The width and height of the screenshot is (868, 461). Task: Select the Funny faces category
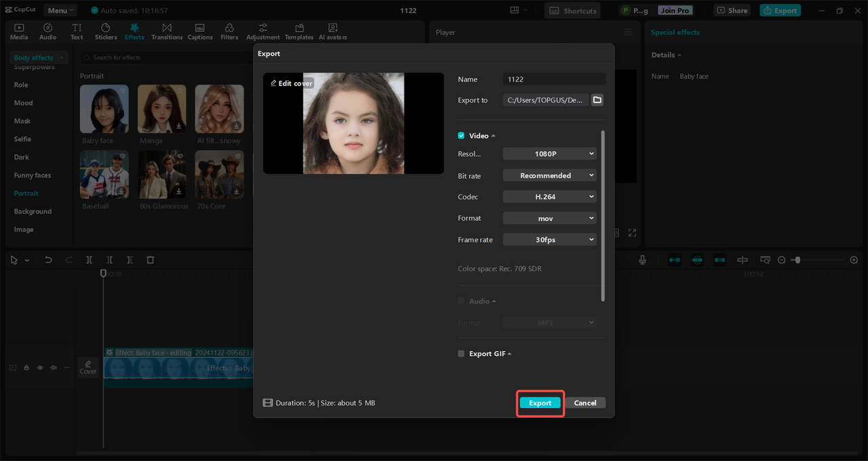coord(33,175)
